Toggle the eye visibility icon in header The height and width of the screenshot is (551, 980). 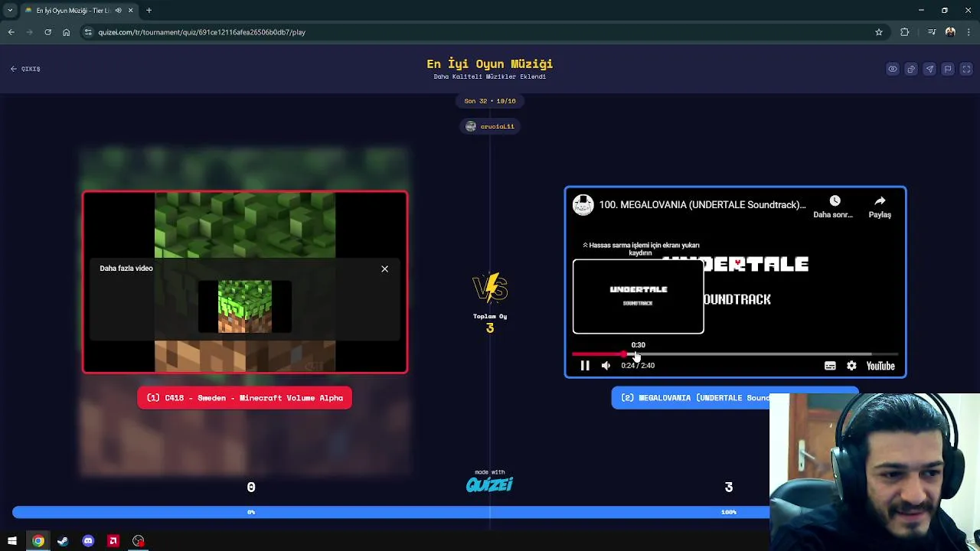[x=893, y=69]
